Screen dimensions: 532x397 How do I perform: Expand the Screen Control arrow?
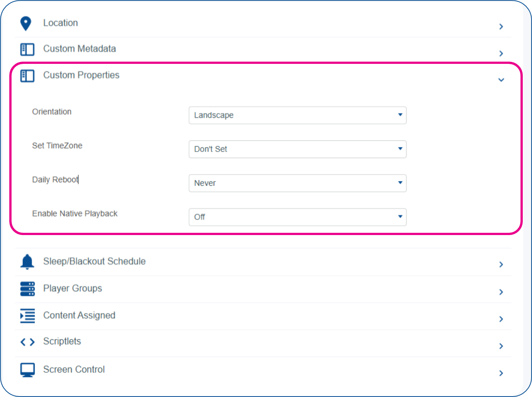coord(501,373)
